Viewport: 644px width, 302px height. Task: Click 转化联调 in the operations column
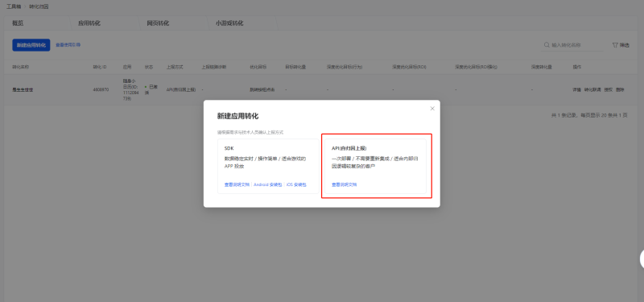[x=592, y=89]
